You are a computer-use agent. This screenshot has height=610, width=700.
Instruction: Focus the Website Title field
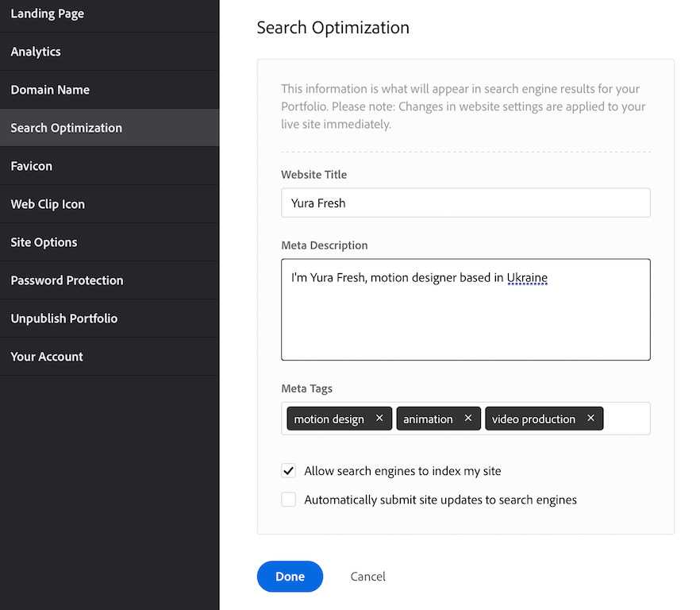(x=465, y=203)
